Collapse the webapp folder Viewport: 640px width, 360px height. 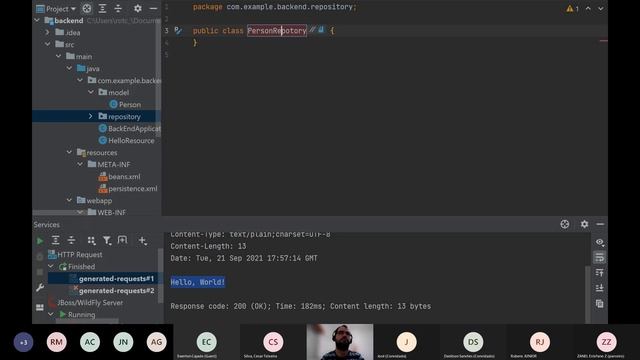click(69, 200)
